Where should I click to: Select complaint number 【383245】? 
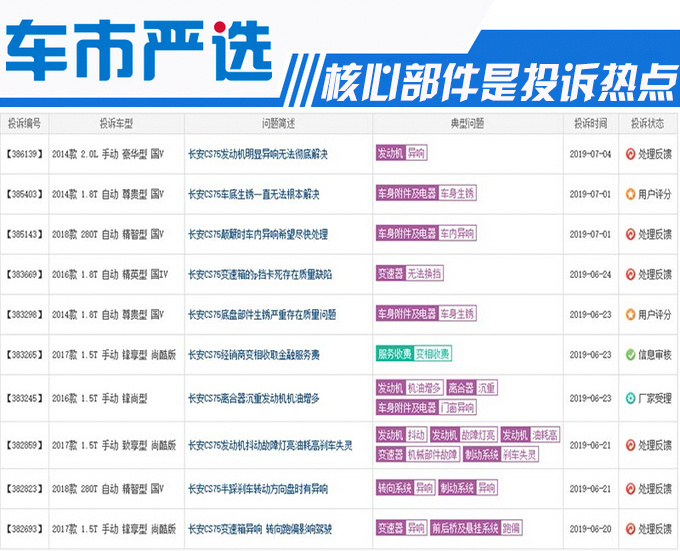(x=24, y=398)
